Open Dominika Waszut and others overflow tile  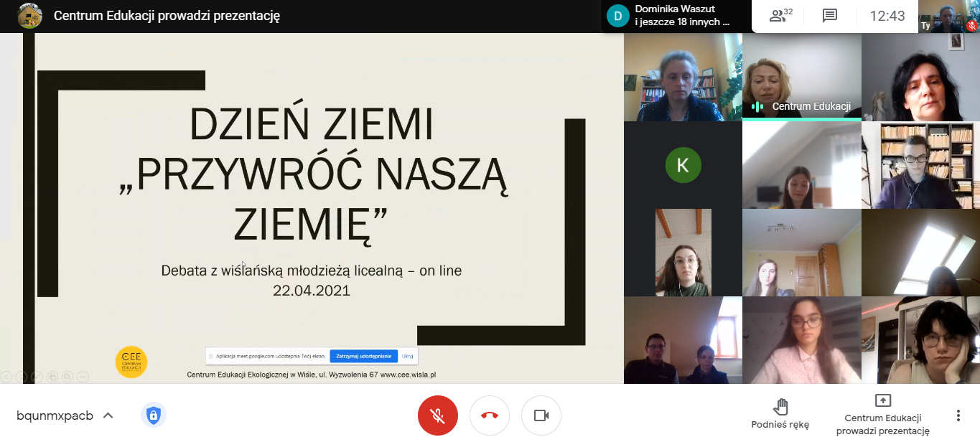click(x=675, y=16)
